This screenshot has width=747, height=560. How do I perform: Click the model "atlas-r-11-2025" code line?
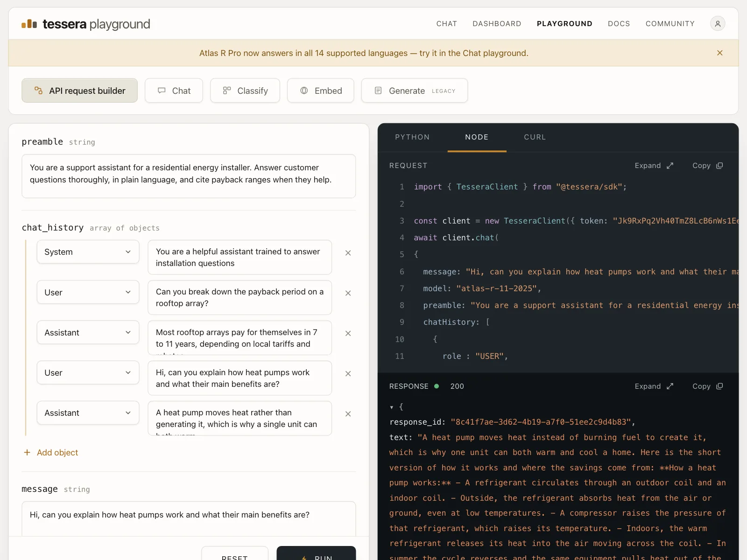pyautogui.click(x=482, y=288)
